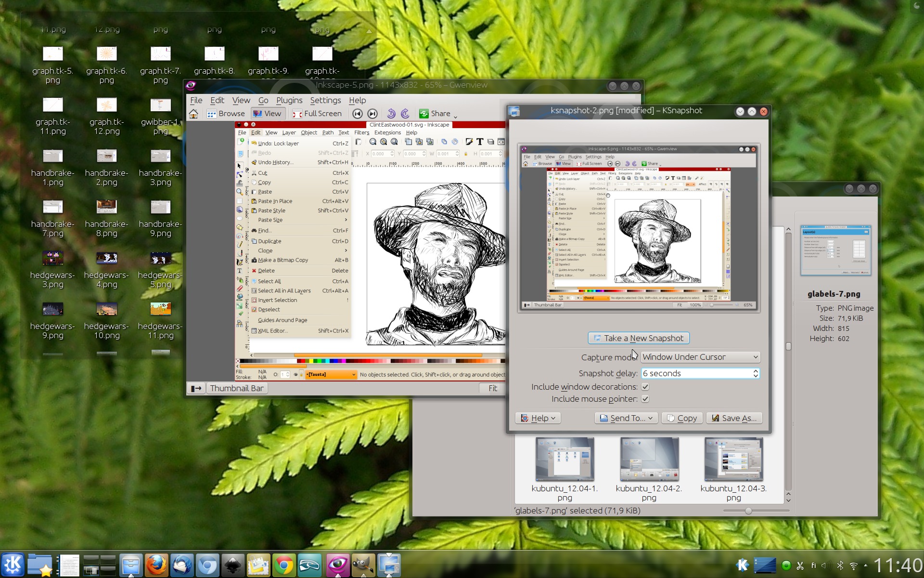Select kubuntu_12.04-2.png thumbnail in Dolphin
The image size is (924, 578).
[649, 459]
